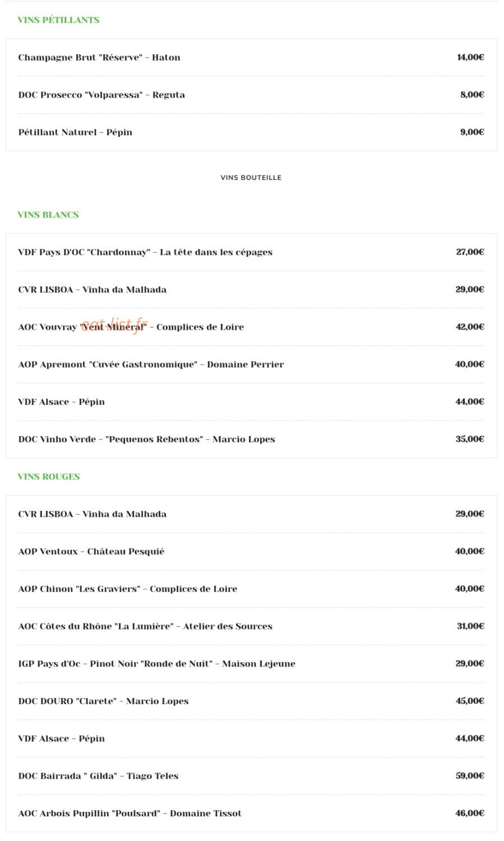
Task: Open AOC Arbois Pupillin Poulsard Domaine Tissot
Action: pyautogui.click(x=251, y=814)
